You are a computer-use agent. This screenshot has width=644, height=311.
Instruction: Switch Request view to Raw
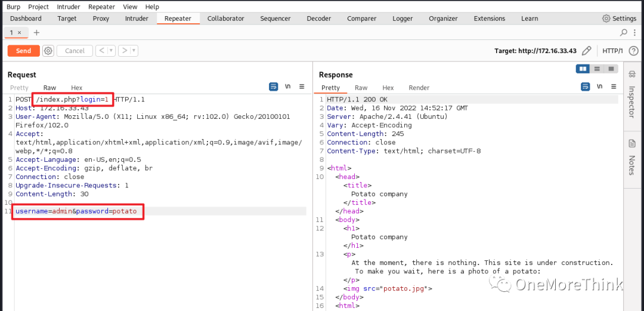49,88
